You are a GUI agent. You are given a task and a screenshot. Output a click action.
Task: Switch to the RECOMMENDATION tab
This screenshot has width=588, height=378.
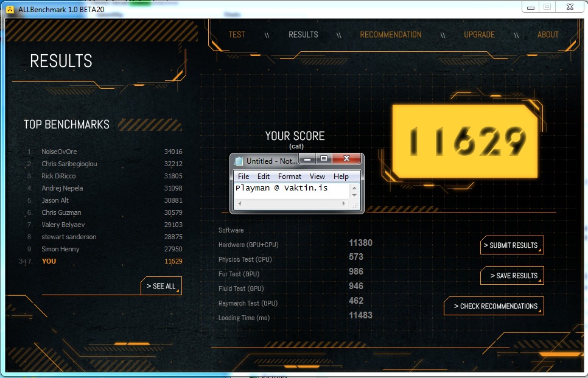390,35
